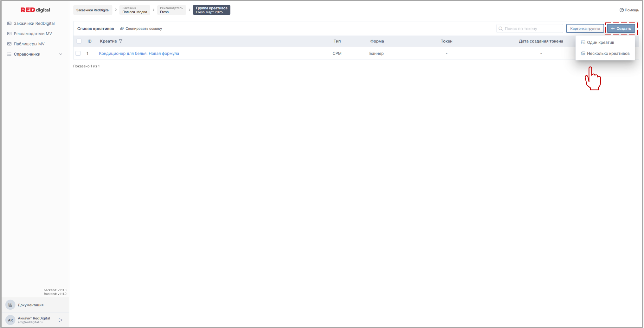This screenshot has height=328, width=644.
Task: Click the Документация icon in sidebar
Action: click(10, 305)
